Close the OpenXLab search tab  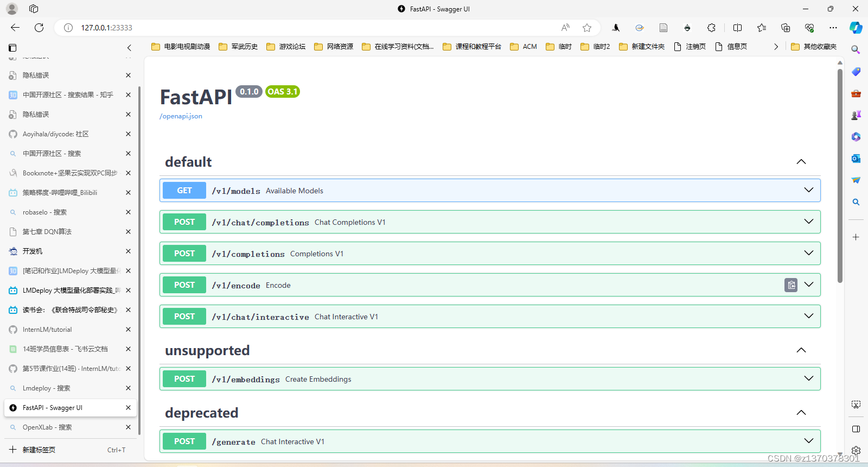click(x=129, y=427)
